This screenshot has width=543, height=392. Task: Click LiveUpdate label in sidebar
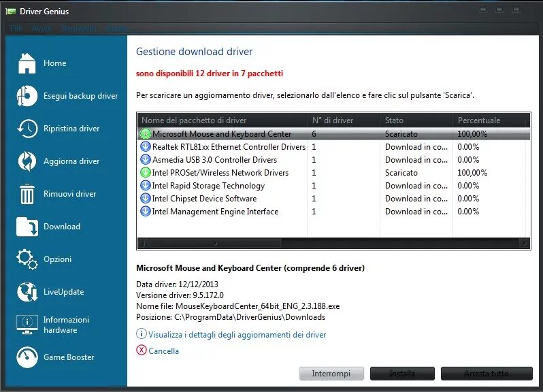click(64, 292)
